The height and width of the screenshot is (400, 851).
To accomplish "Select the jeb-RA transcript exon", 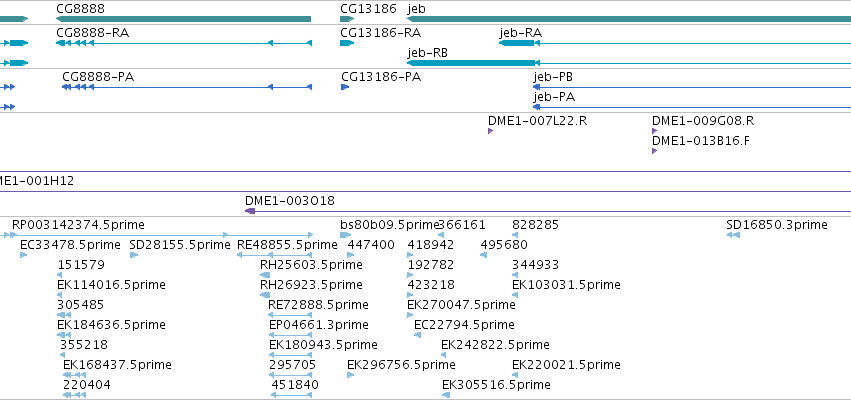I will coord(517,43).
